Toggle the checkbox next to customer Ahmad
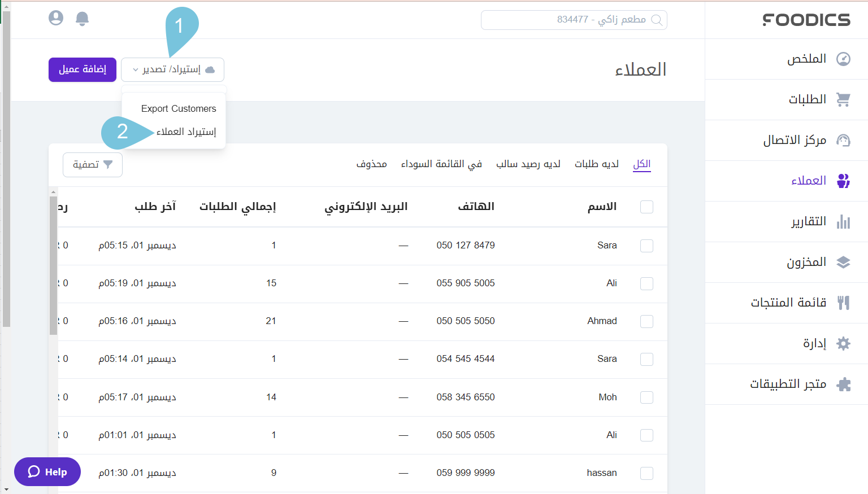This screenshot has width=868, height=494. tap(646, 321)
